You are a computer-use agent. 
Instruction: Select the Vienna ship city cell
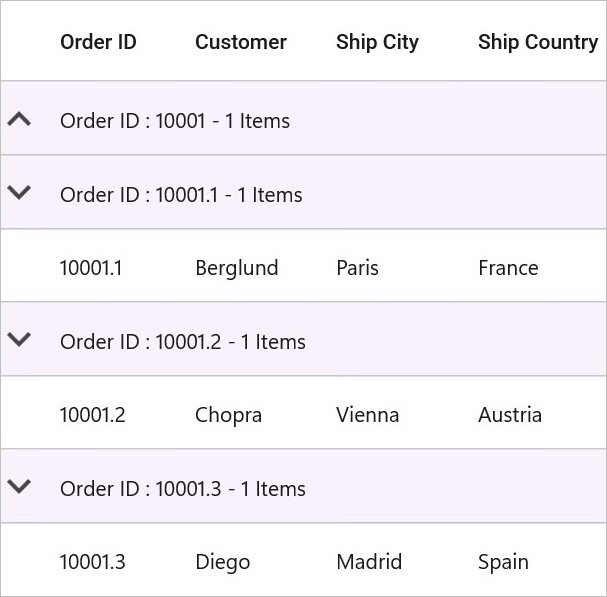(367, 415)
